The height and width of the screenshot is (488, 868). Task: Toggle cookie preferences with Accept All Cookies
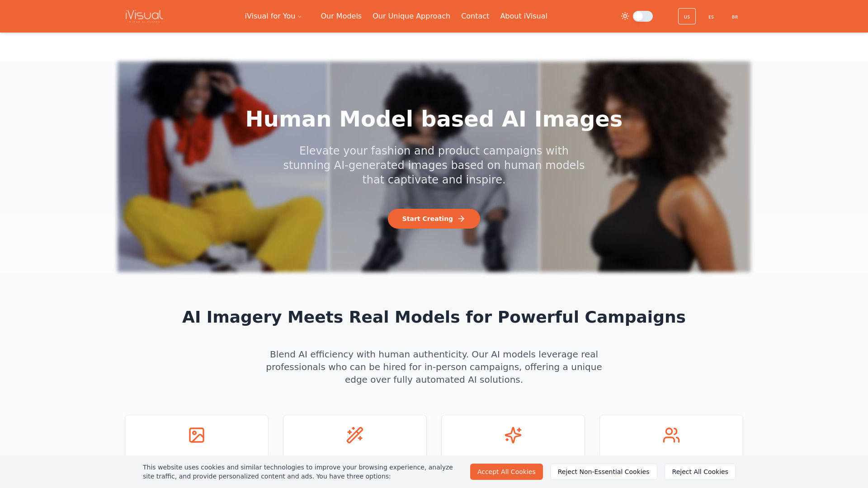pyautogui.click(x=506, y=471)
